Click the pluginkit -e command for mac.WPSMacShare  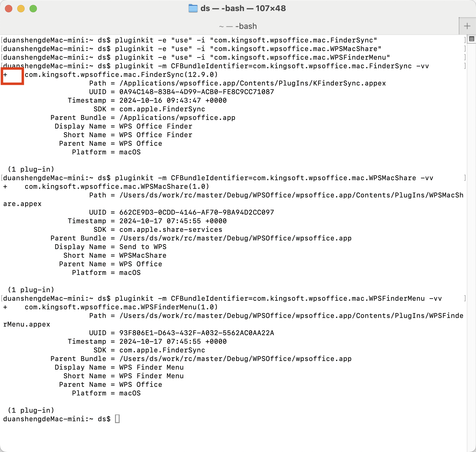248,49
